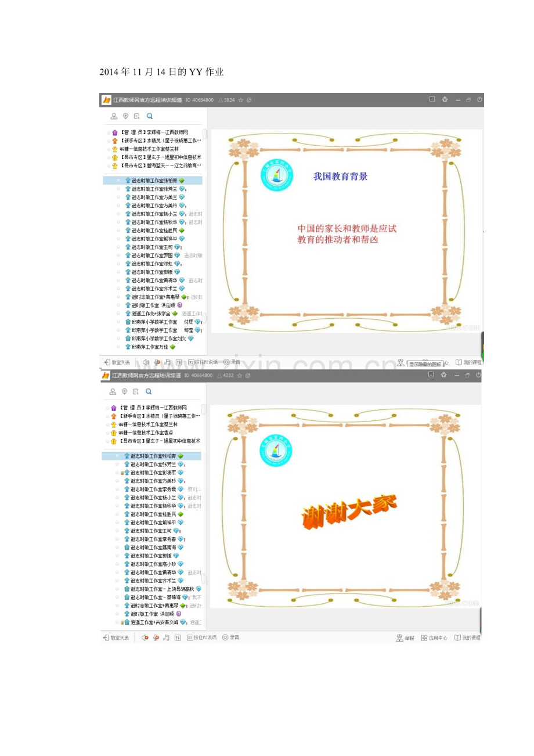This screenshot has width=534, height=756.
Task: Click the music note icon in the 3824-user window
Action: coord(168,362)
